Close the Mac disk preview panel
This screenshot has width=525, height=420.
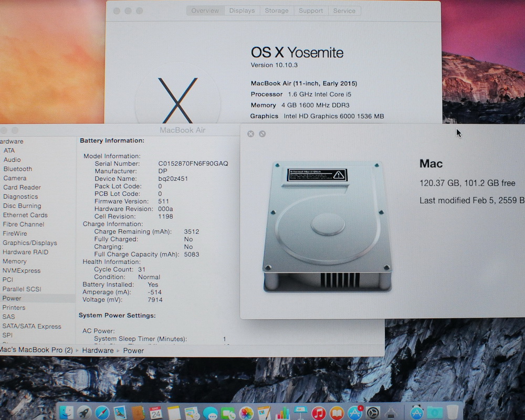(x=250, y=134)
